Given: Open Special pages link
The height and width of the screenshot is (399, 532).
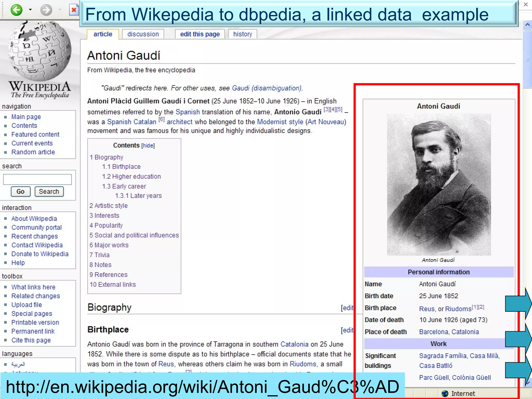Looking at the screenshot, I should tap(32, 314).
